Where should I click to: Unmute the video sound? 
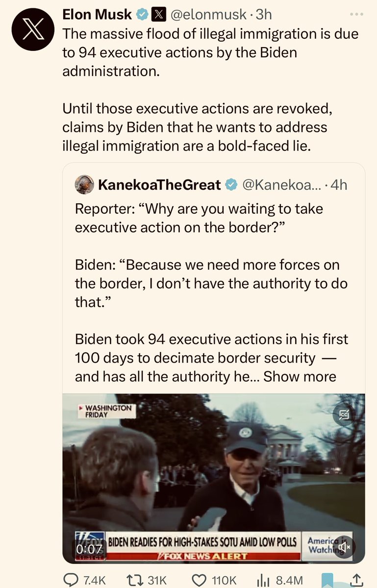pos(344,547)
